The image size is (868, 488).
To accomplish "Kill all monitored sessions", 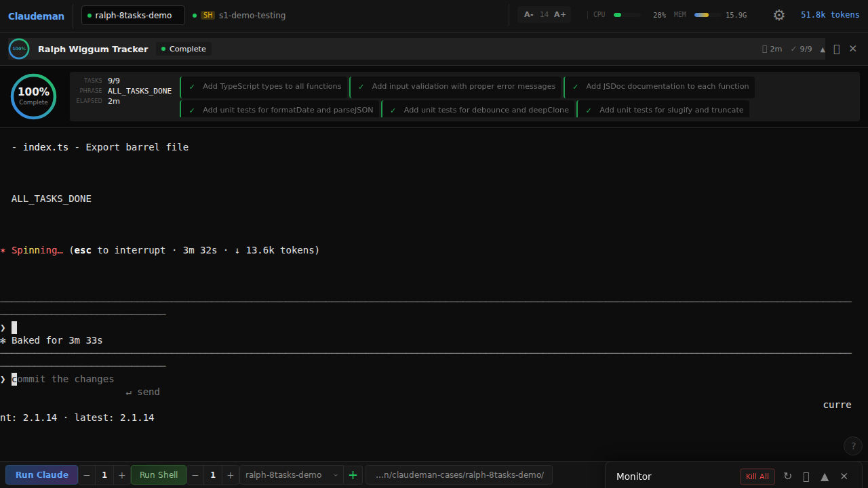I will click(x=757, y=476).
